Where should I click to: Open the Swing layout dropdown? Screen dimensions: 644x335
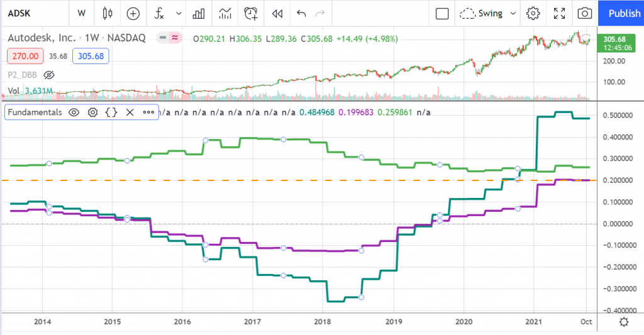pyautogui.click(x=487, y=13)
